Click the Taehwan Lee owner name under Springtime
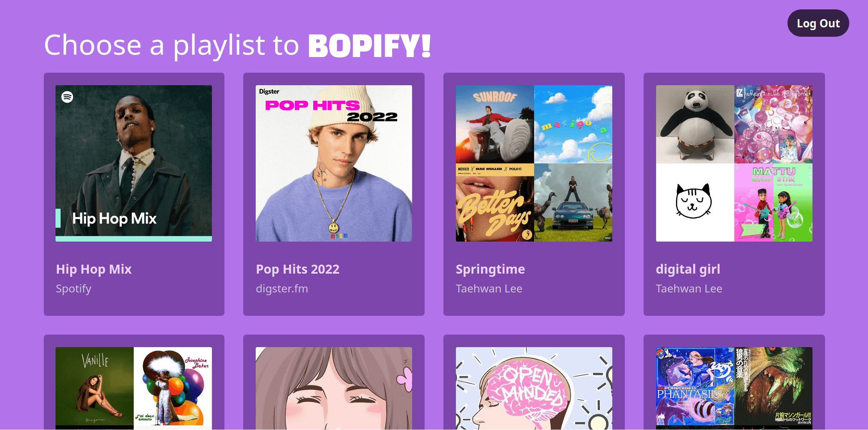The image size is (868, 430). tap(489, 288)
